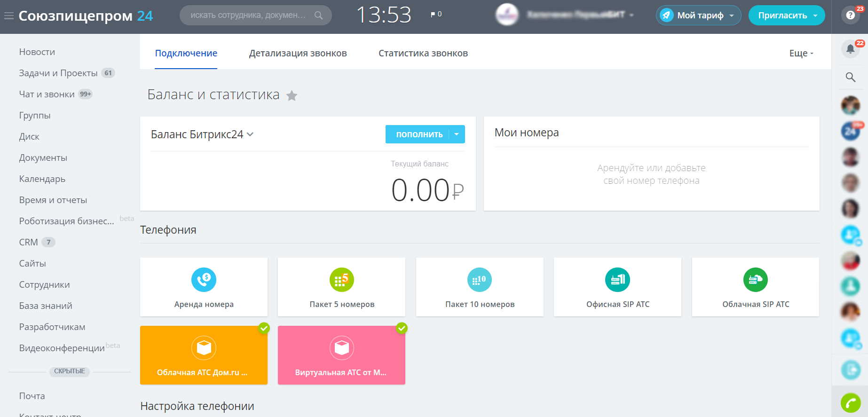Open the Пакет 5 номеров icon
This screenshot has height=417, width=868.
click(341, 280)
